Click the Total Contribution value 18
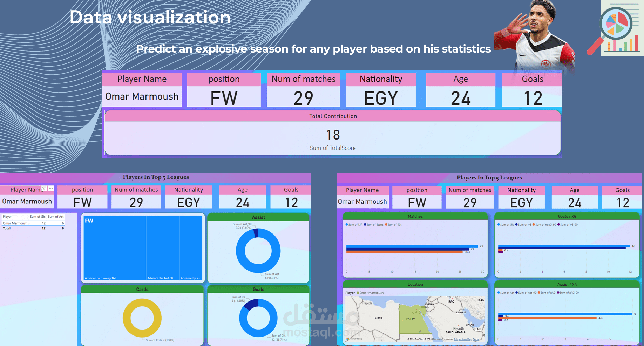The image size is (644, 346). 333,135
